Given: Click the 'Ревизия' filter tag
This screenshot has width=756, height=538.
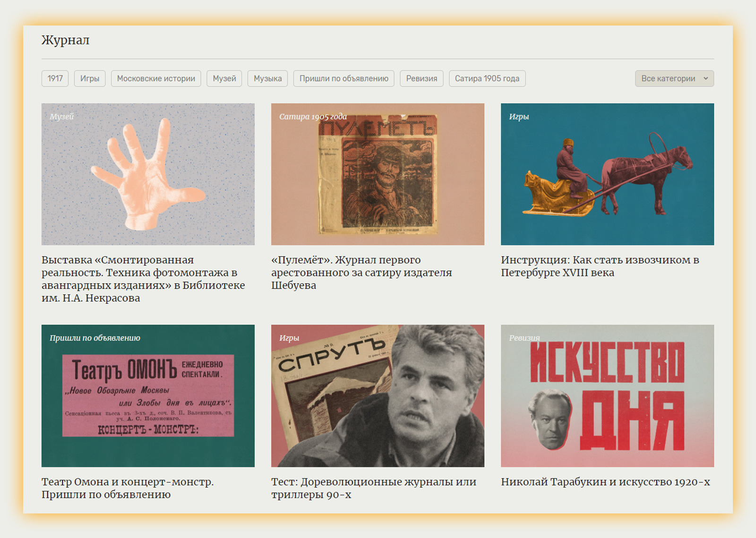Looking at the screenshot, I should [421, 78].
